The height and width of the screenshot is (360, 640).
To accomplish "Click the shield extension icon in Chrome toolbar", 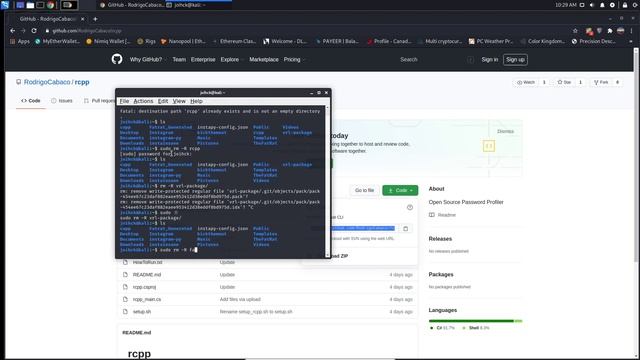I will pyautogui.click(x=599, y=31).
